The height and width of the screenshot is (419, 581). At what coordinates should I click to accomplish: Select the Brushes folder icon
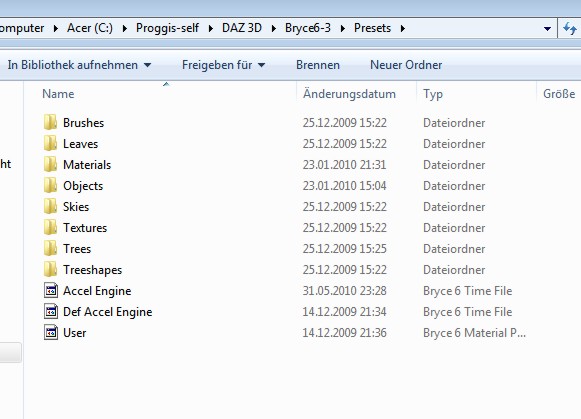click(50, 122)
